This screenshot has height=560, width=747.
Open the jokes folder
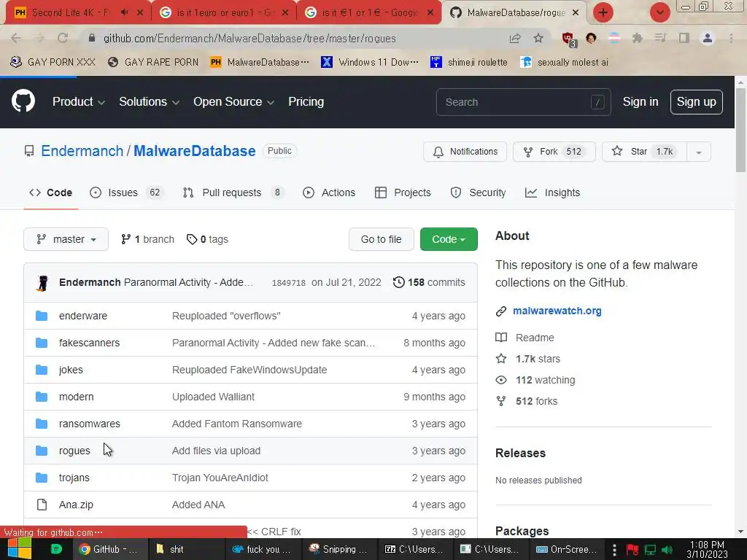click(x=71, y=370)
